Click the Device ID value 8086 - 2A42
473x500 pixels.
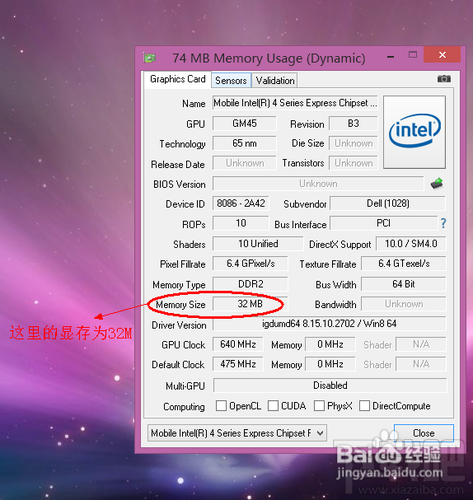click(x=241, y=203)
